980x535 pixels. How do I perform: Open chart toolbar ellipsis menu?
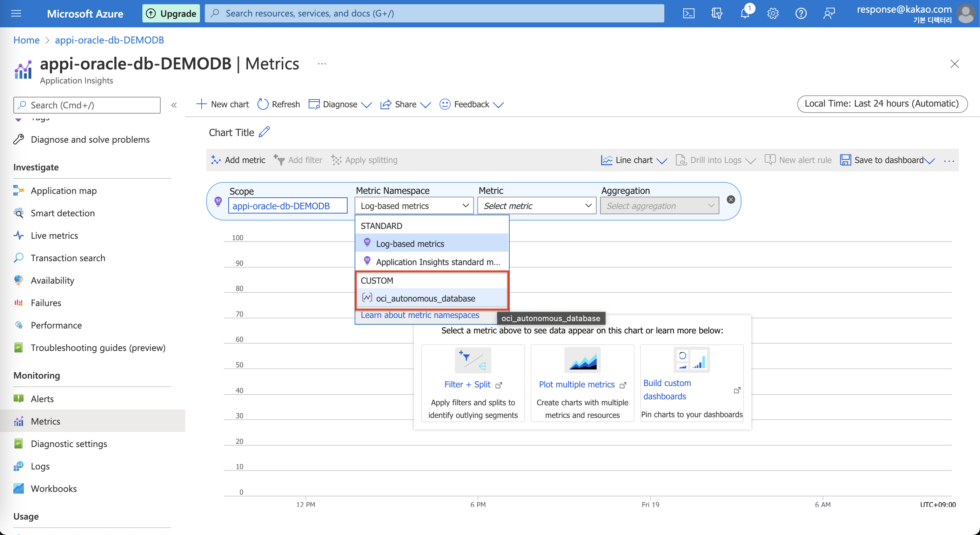[949, 161]
